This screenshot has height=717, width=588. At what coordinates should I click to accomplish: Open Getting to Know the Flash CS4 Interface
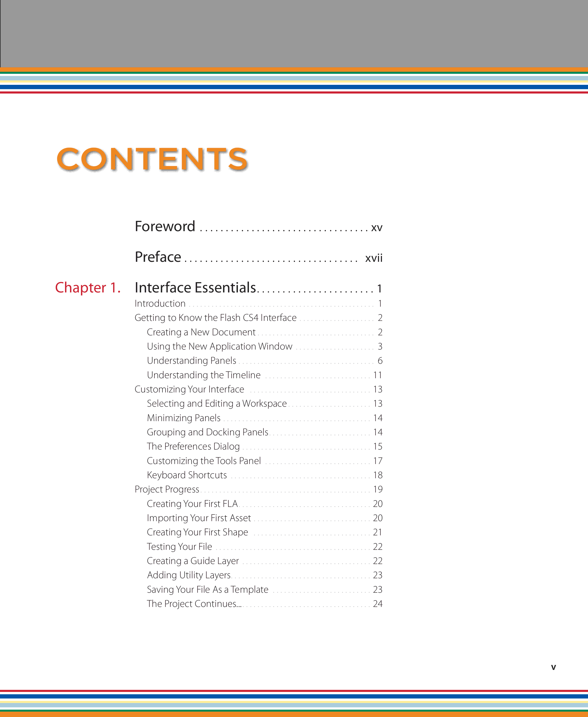[215, 318]
